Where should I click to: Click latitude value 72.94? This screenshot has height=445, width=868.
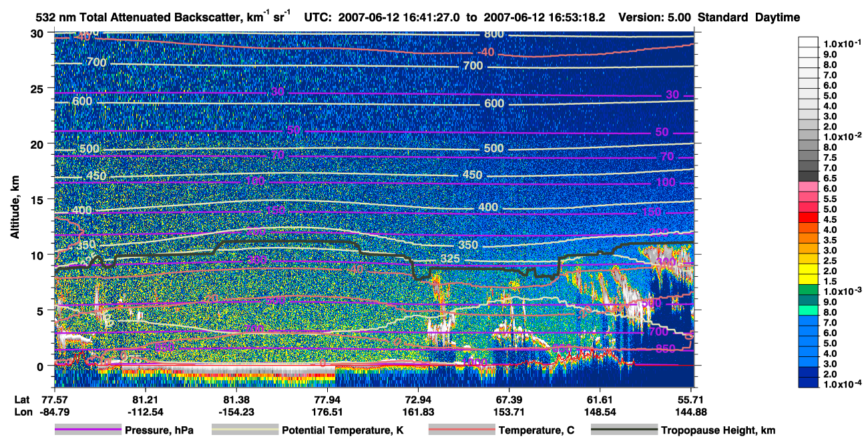(418, 399)
